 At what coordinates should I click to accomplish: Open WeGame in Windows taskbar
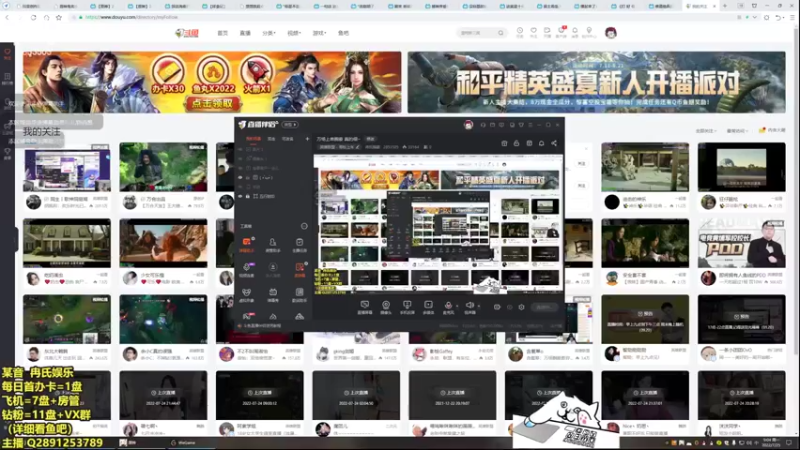(x=183, y=443)
